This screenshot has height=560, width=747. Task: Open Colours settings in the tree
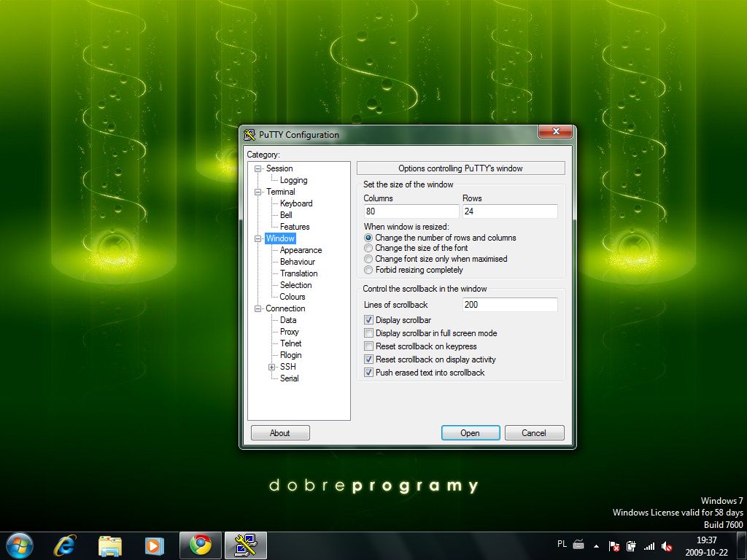click(x=292, y=297)
